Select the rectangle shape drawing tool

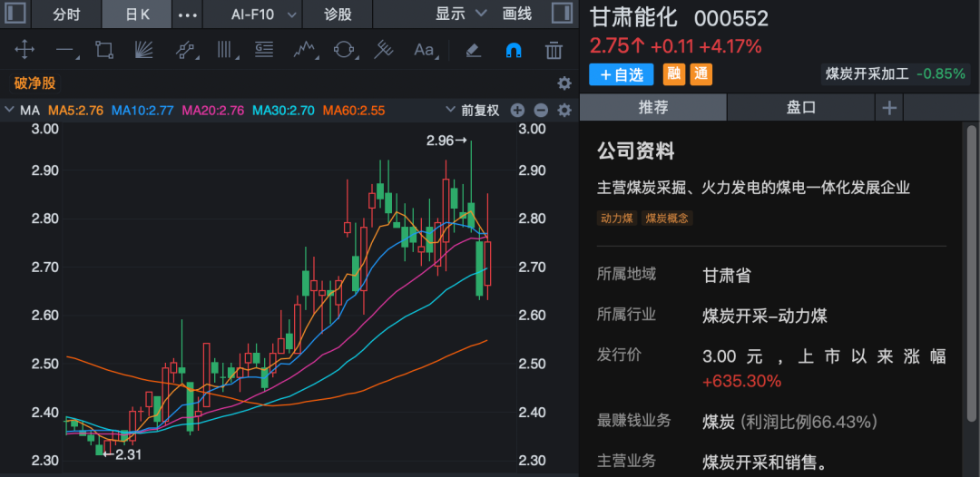[x=104, y=50]
